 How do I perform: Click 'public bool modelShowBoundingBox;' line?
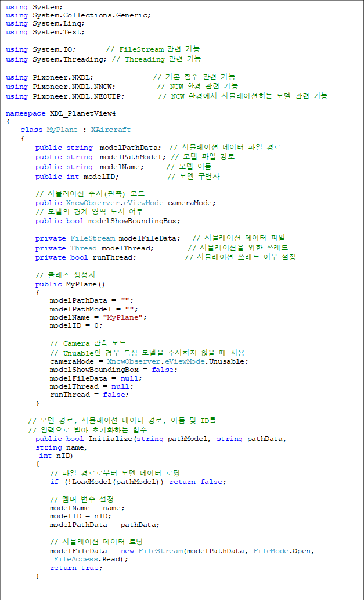click(x=108, y=221)
